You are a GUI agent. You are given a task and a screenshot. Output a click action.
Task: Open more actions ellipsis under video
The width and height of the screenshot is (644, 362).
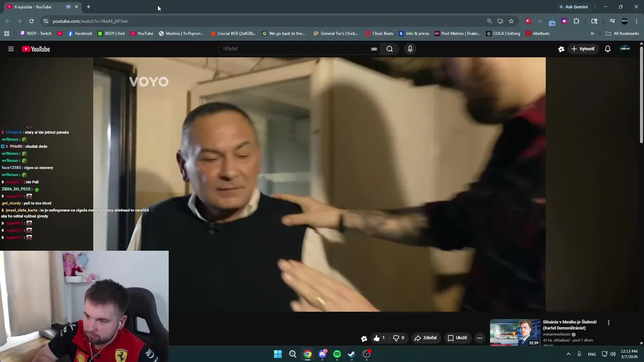tap(479, 338)
